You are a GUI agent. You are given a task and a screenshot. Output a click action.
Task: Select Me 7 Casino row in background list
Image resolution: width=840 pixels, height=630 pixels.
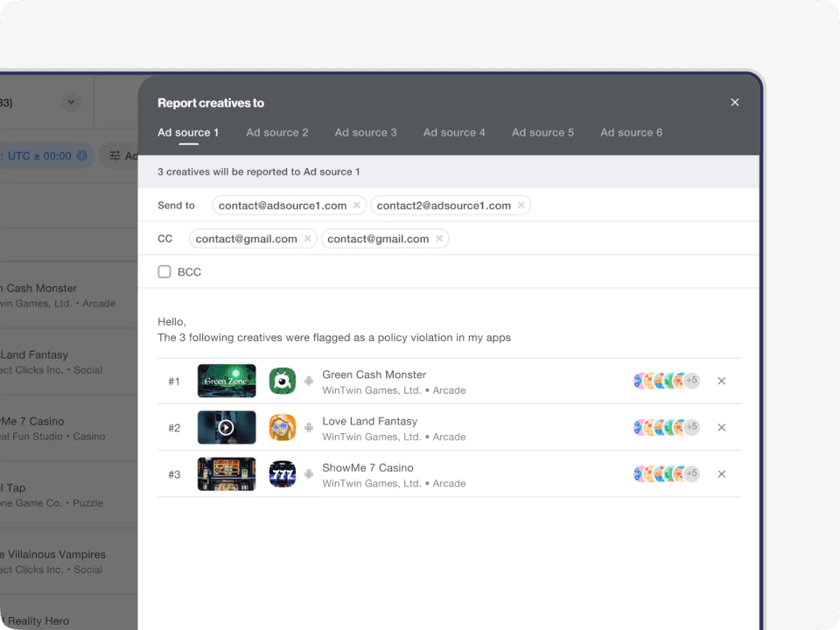pos(68,428)
